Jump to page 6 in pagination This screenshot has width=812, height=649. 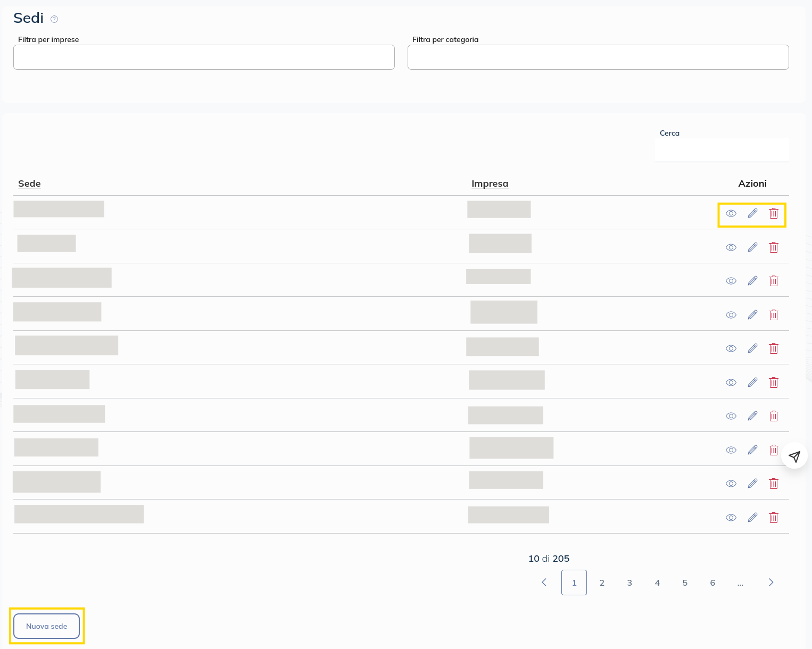712,583
